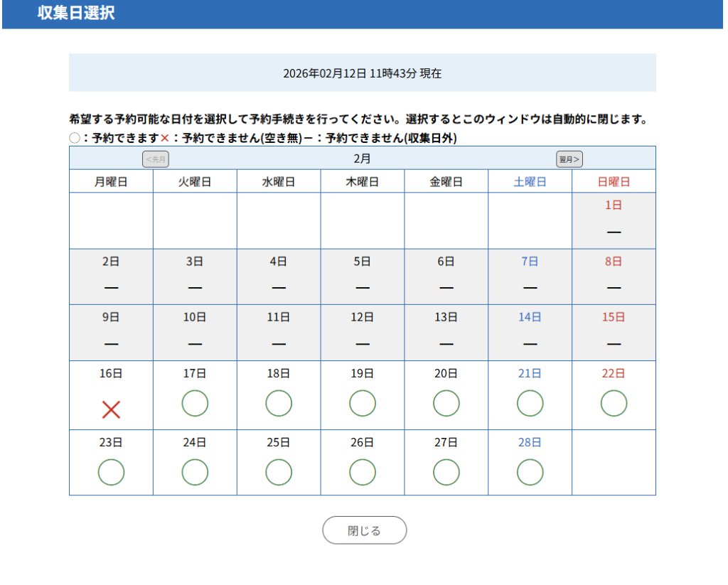Select the available circle for the 17th

coord(195,404)
